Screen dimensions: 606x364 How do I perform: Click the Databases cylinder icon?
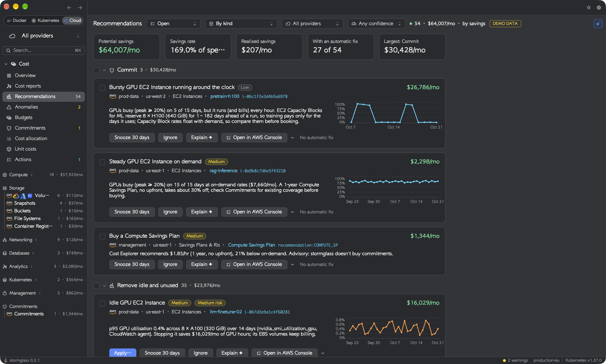(5, 253)
